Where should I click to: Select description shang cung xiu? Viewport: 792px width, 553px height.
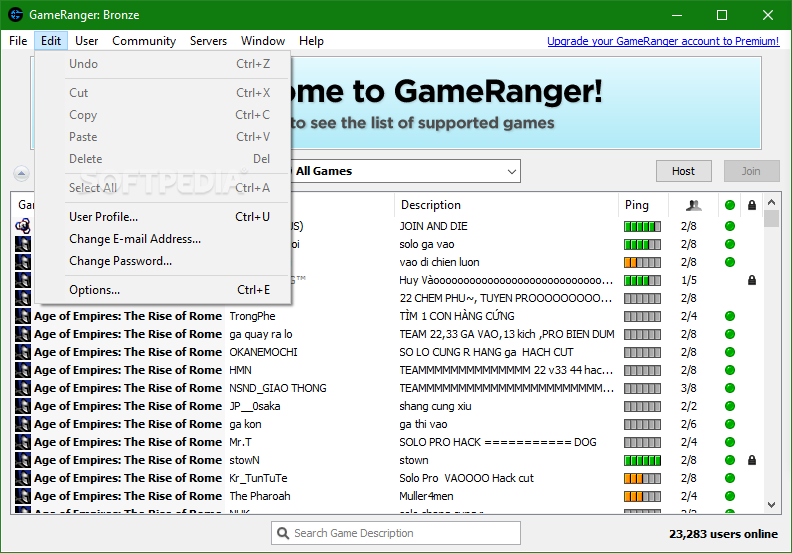(x=435, y=407)
